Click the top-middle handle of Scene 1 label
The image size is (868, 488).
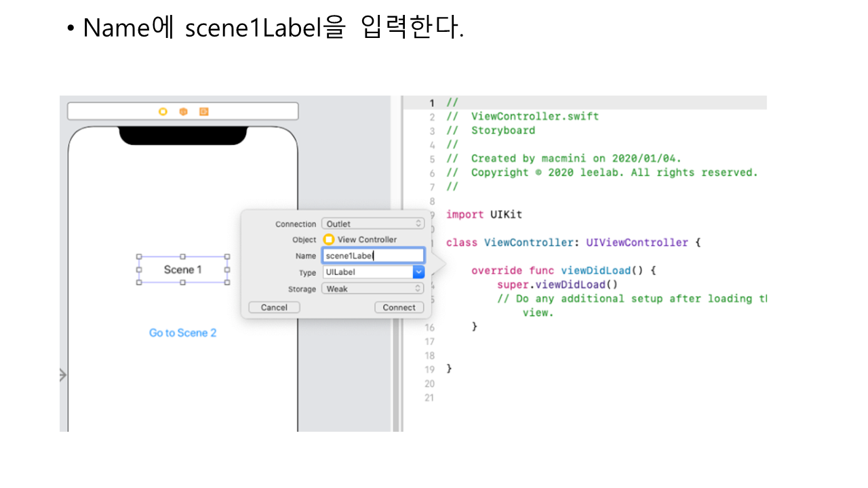182,257
